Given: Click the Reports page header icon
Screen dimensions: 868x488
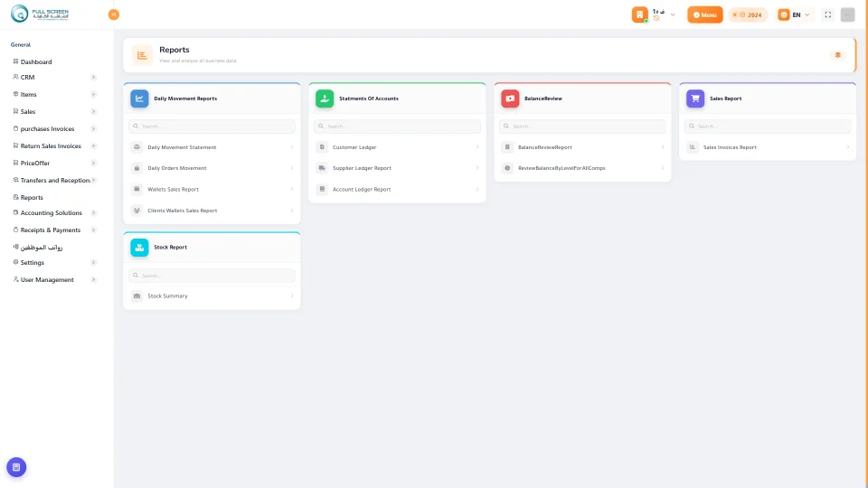Looking at the screenshot, I should coord(142,55).
